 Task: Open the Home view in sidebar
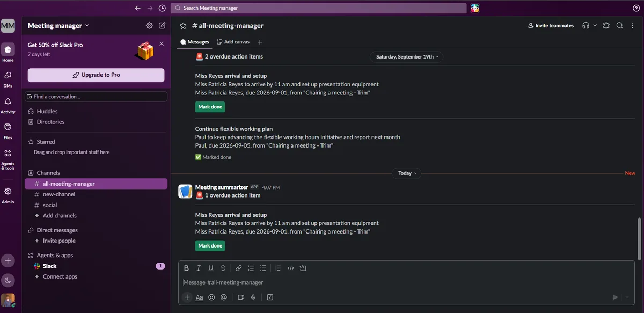point(8,53)
